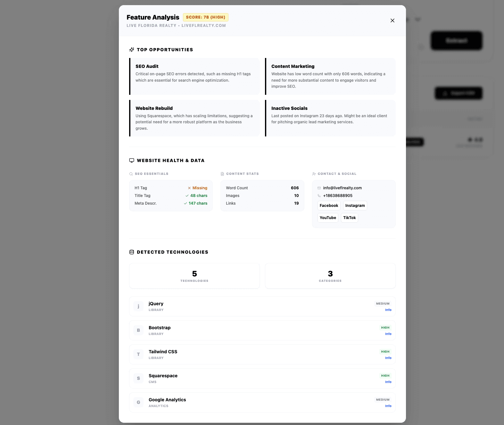Click the 5 Technologies summary card

194,276
